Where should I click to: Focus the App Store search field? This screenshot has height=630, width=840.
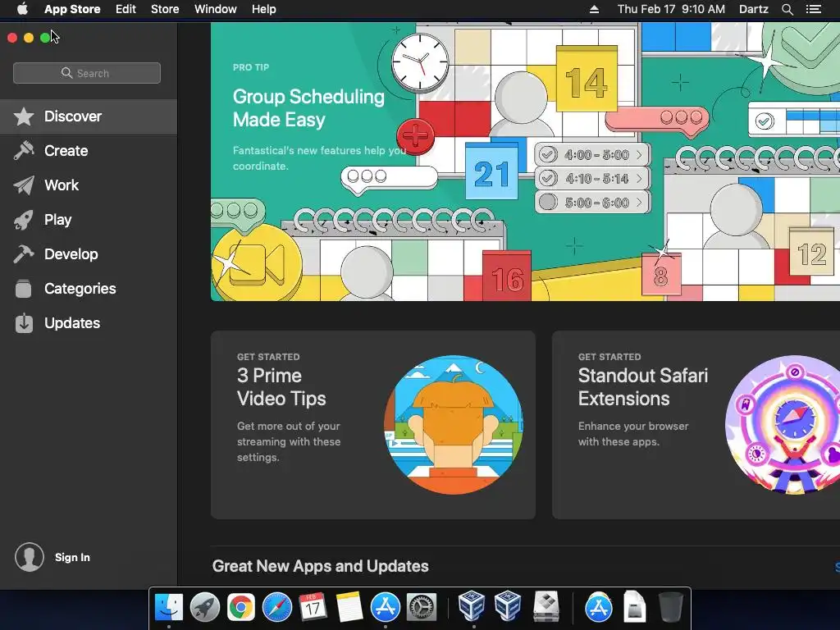(x=87, y=73)
